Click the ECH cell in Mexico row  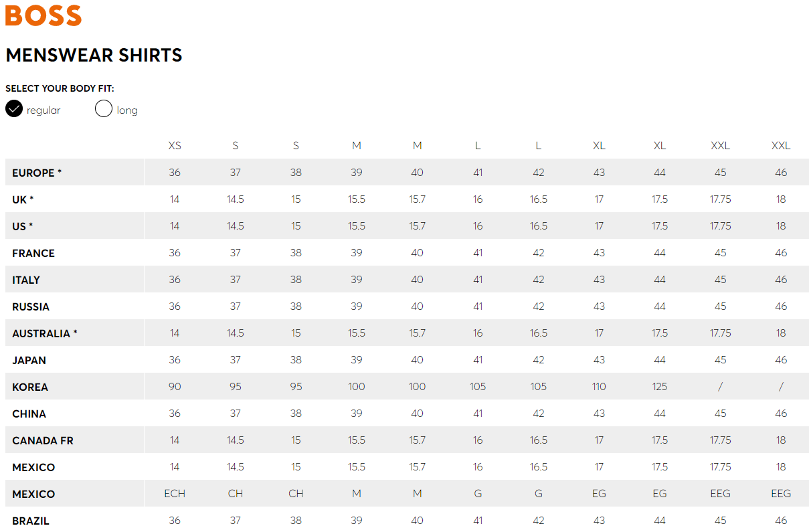(175, 494)
